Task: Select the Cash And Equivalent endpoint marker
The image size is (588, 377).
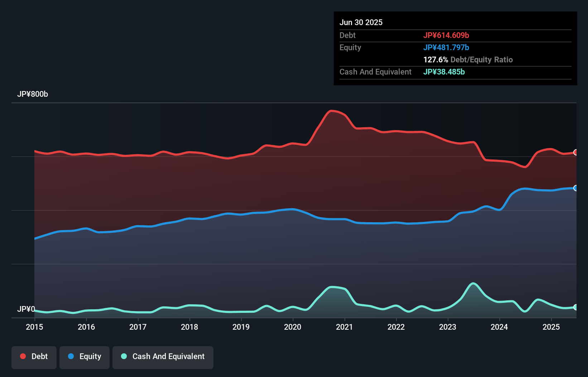Action: pos(576,307)
